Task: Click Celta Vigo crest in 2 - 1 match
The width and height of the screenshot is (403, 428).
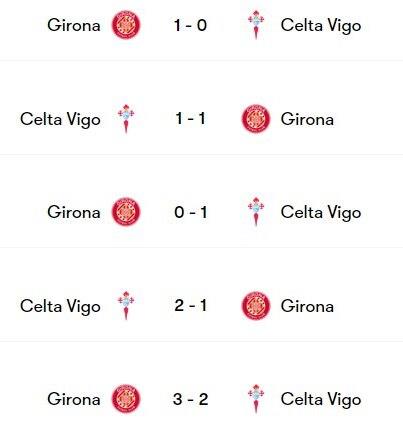Action: (x=126, y=306)
